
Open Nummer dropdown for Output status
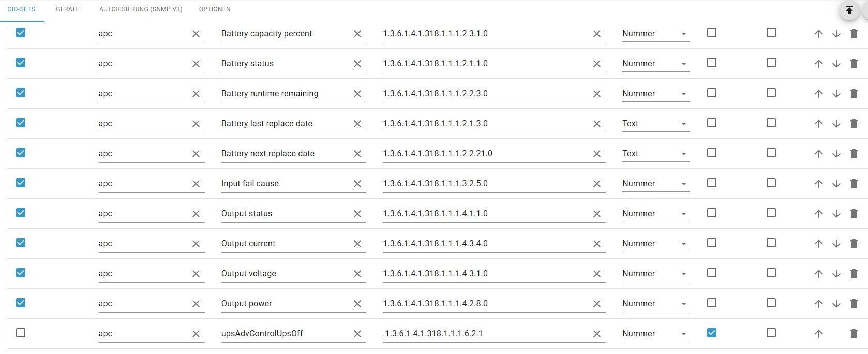[656, 214]
